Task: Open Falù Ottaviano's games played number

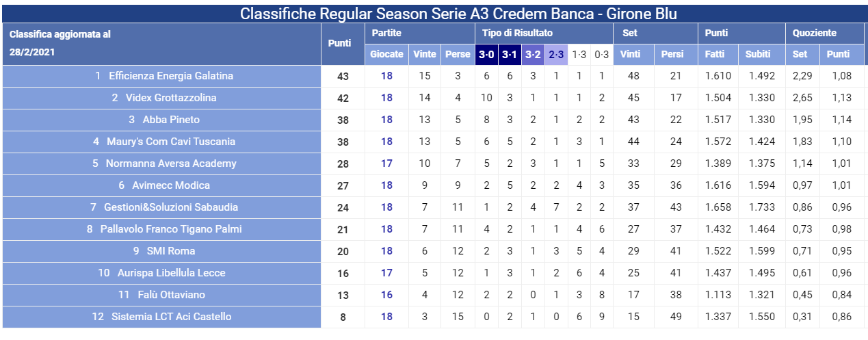Action: pyautogui.click(x=386, y=295)
